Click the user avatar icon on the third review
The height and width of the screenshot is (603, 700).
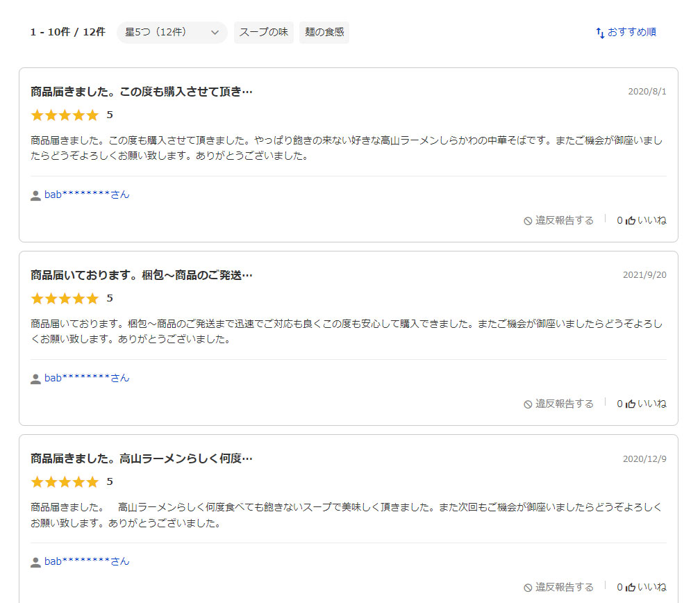pyautogui.click(x=35, y=562)
